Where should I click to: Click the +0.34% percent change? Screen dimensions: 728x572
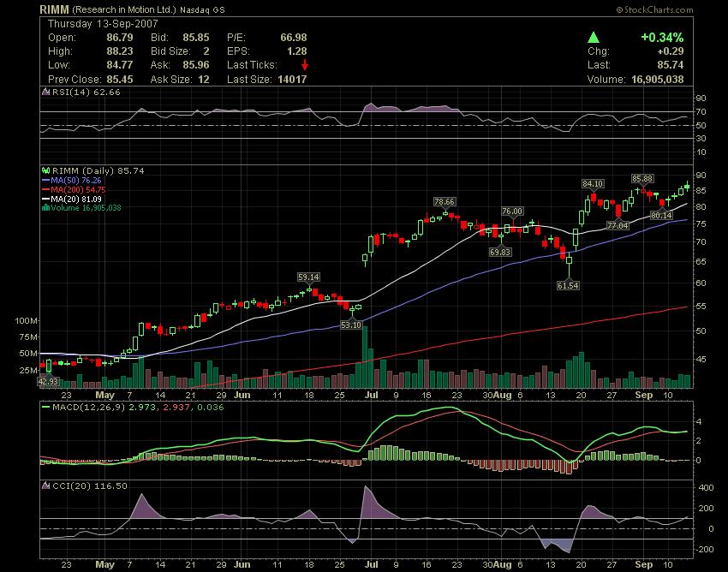[662, 38]
